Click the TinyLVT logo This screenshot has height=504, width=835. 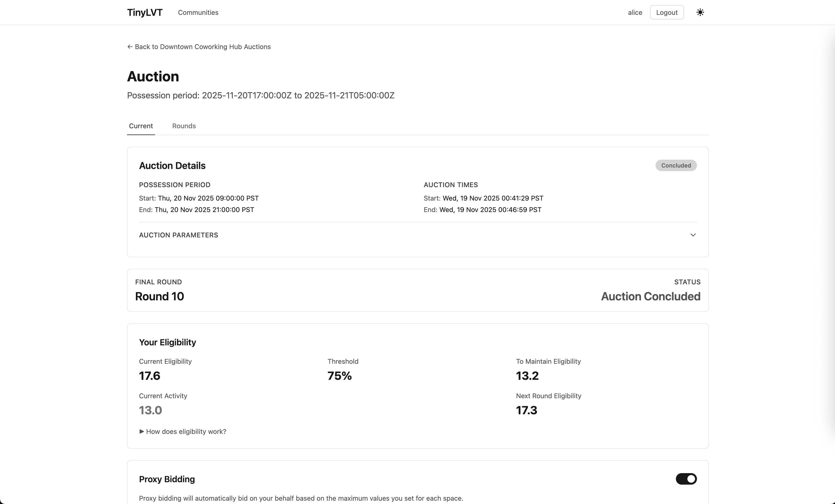click(x=145, y=12)
